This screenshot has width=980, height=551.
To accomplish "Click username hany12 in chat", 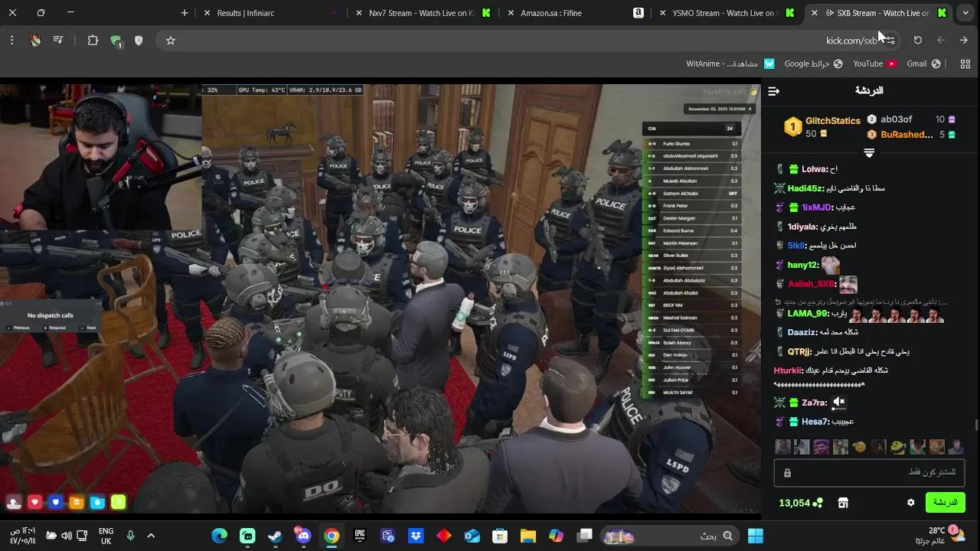I will click(x=802, y=265).
